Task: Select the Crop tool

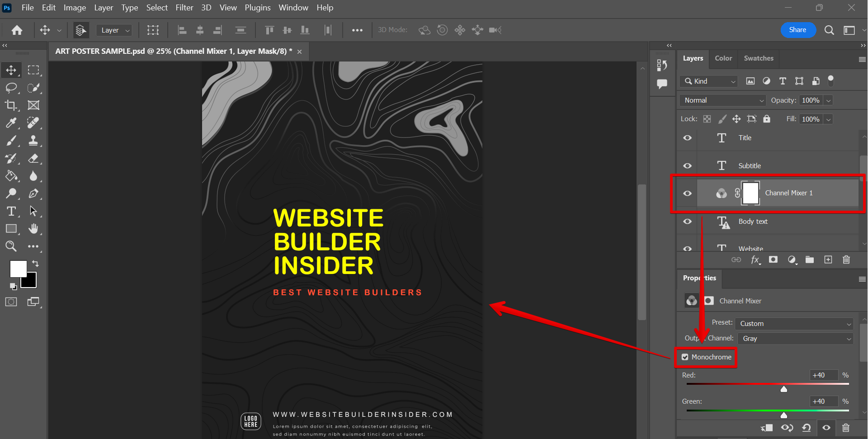Action: pyautogui.click(x=11, y=105)
